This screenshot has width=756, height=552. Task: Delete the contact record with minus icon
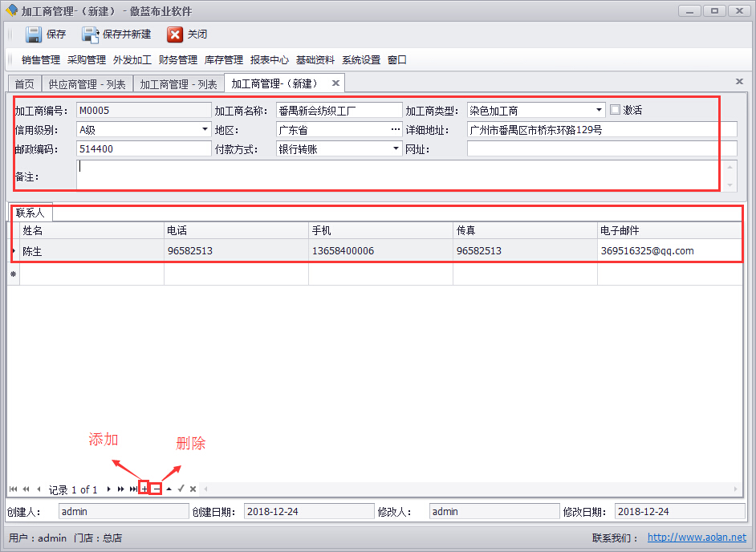point(156,489)
